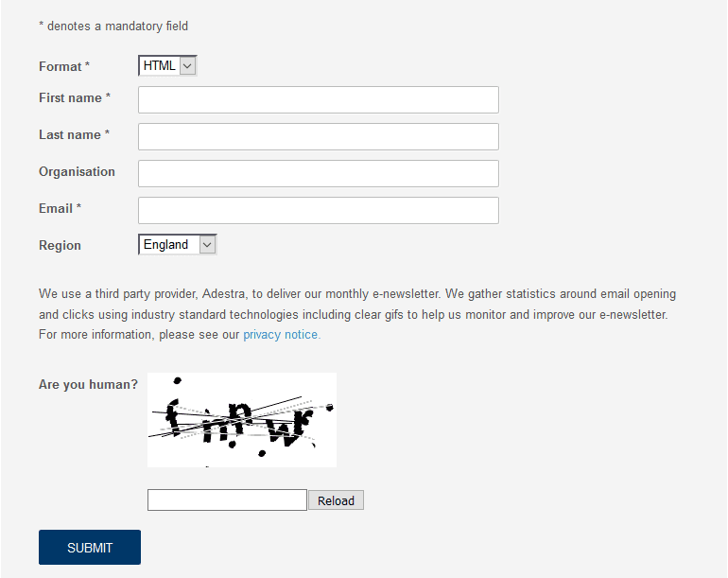Open the Format dropdown showing HTML
This screenshot has height=578, width=728.
167,65
